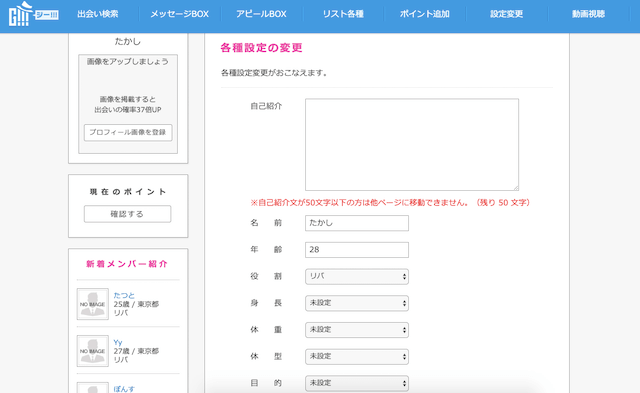Open the 出会い検索 menu
Screen dimensions: 640x393
click(98, 14)
